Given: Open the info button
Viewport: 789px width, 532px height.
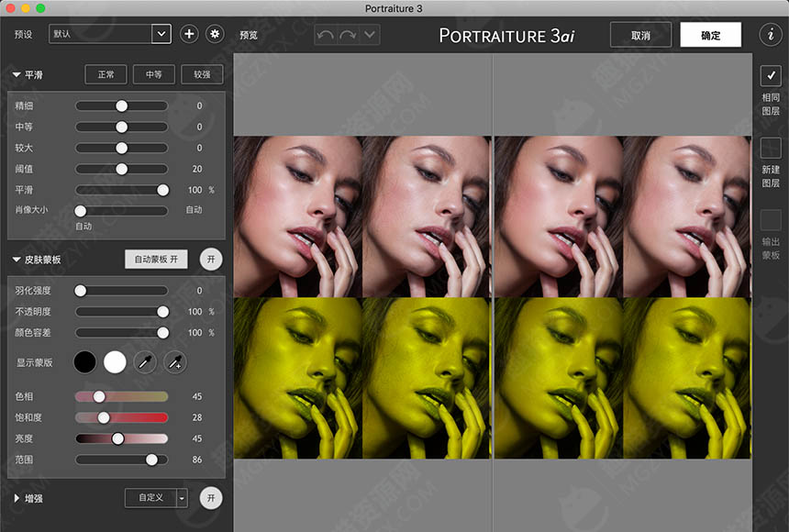Looking at the screenshot, I should tap(771, 34).
